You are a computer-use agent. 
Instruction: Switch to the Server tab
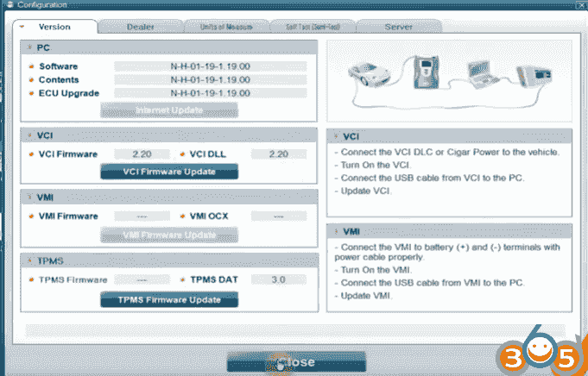pos(398,27)
